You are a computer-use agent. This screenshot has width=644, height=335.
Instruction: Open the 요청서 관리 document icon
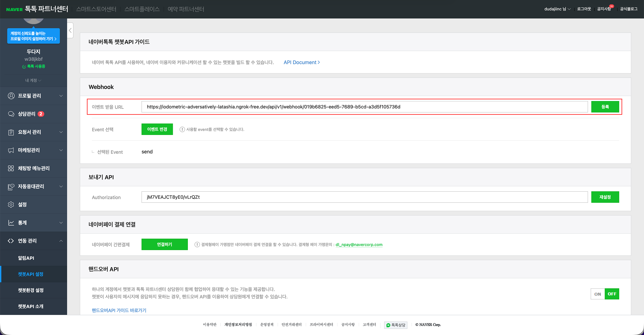[10, 132]
